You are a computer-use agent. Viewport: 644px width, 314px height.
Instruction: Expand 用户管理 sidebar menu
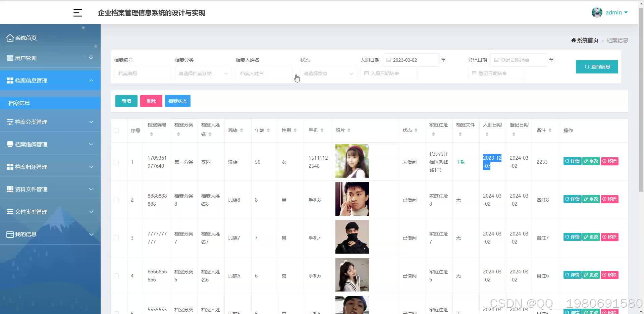50,58
